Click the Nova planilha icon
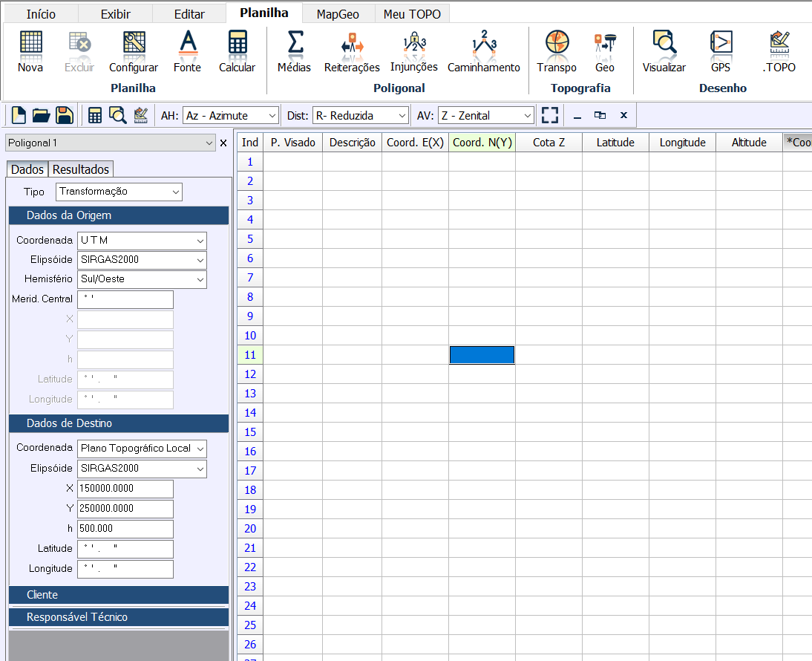Viewport: 812px width, 661px height. click(30, 51)
